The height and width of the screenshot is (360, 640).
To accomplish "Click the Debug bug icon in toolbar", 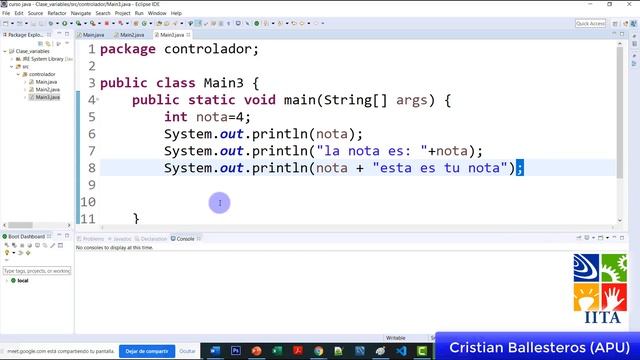I will 51,23.
